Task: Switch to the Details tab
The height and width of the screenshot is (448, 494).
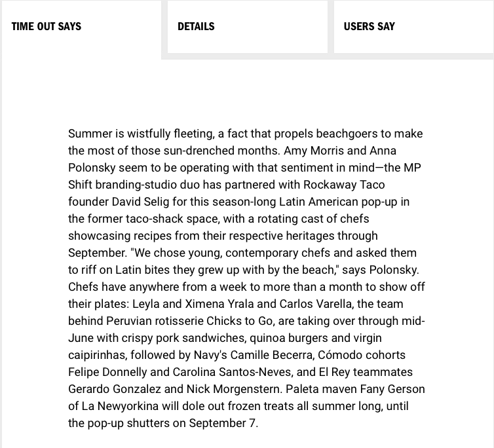Action: [x=247, y=26]
